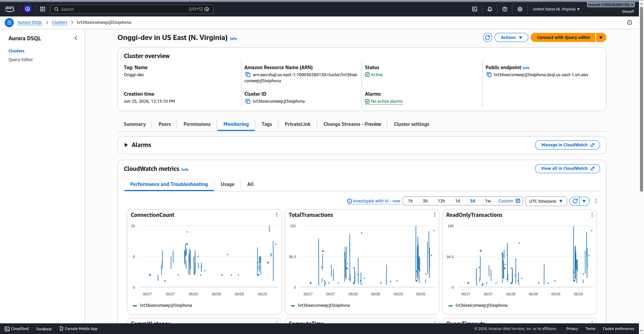Select the 12h time range
This screenshot has height=334, width=644.
coord(441,201)
